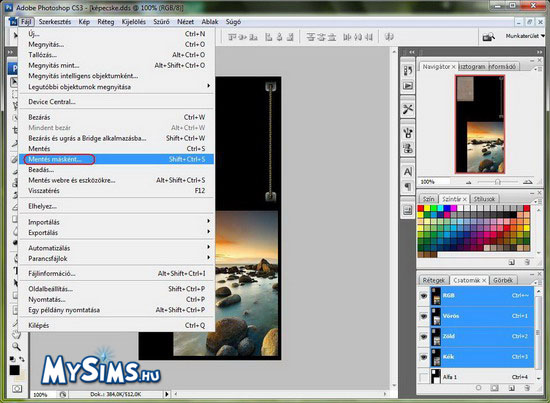The height and width of the screenshot is (403, 550).
Task: Pick the red swatch in Színtár
Action: [x=421, y=208]
